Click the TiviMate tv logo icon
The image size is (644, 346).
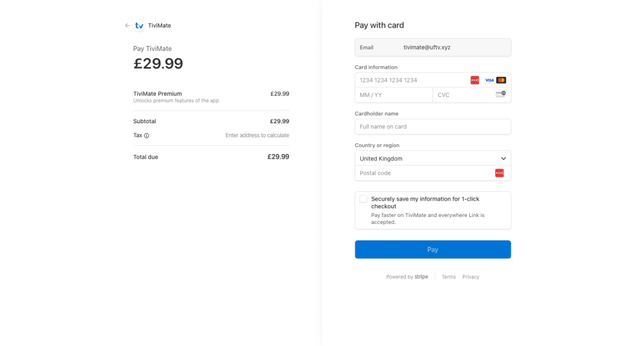click(x=139, y=25)
